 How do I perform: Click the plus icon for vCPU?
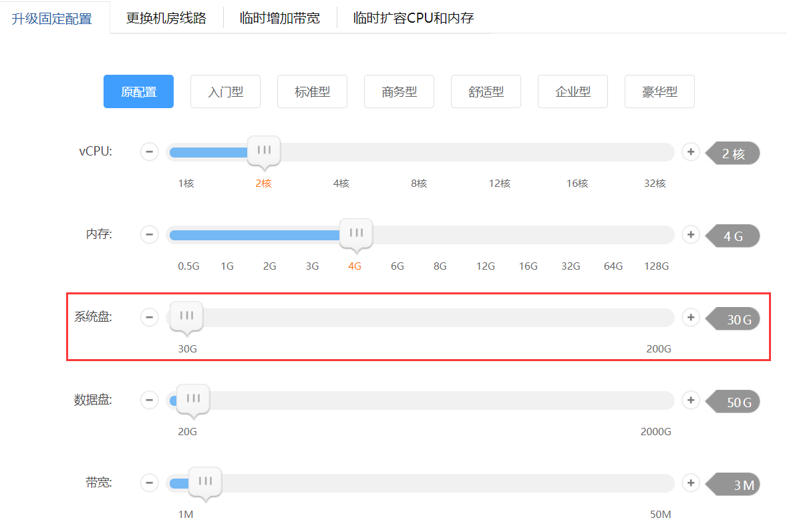691,152
